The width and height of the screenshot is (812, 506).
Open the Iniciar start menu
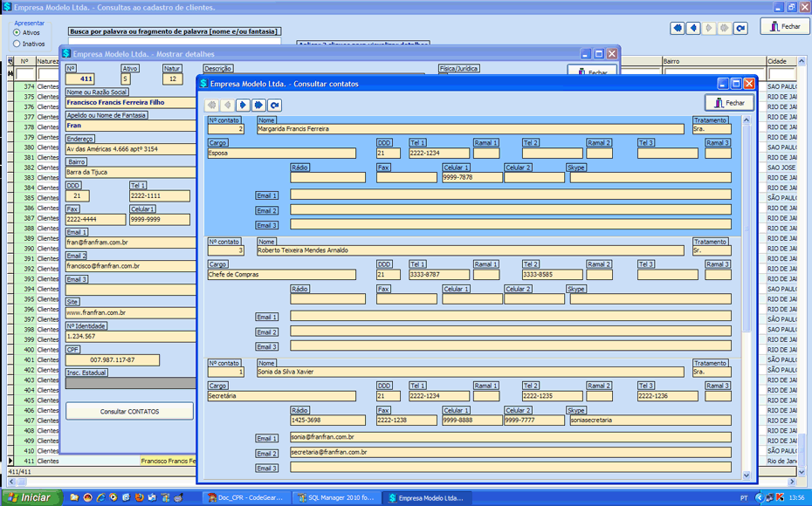[31, 498]
